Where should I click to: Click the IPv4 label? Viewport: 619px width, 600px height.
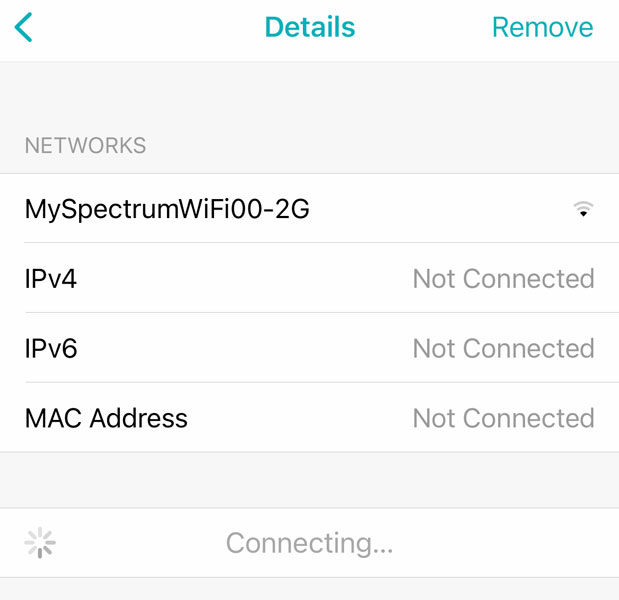(x=51, y=279)
